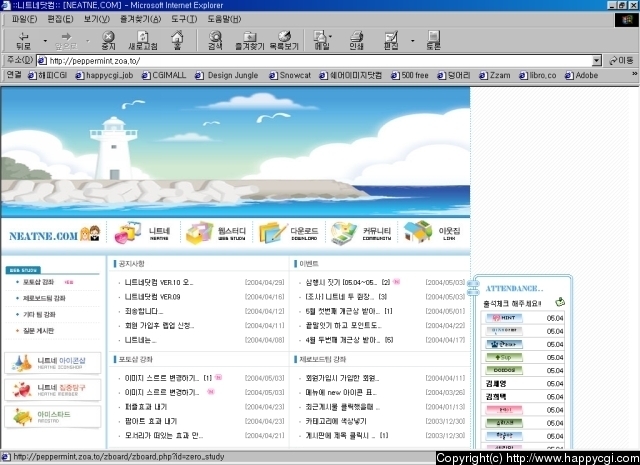Image resolution: width=640 pixels, height=465 pixels.
Task: Expand the address bar URL dropdown
Action: tap(596, 61)
